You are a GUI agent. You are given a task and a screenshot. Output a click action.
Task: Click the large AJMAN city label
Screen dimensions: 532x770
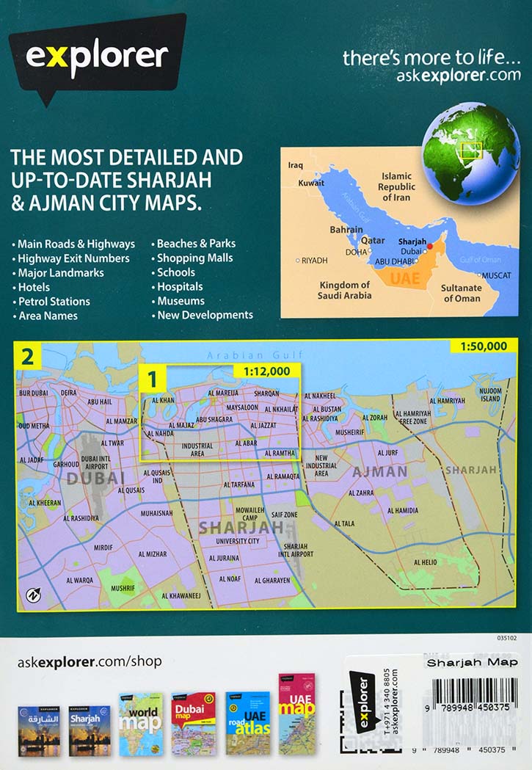tap(380, 473)
